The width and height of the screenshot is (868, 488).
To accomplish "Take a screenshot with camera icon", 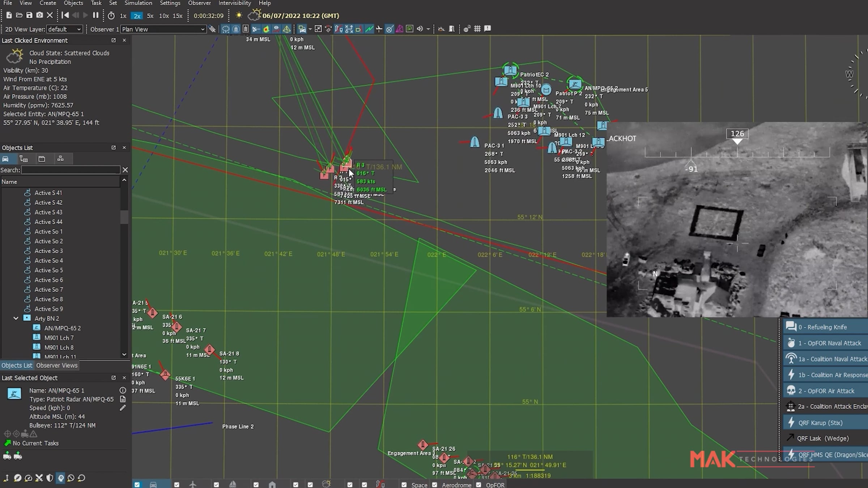I will pos(39,15).
